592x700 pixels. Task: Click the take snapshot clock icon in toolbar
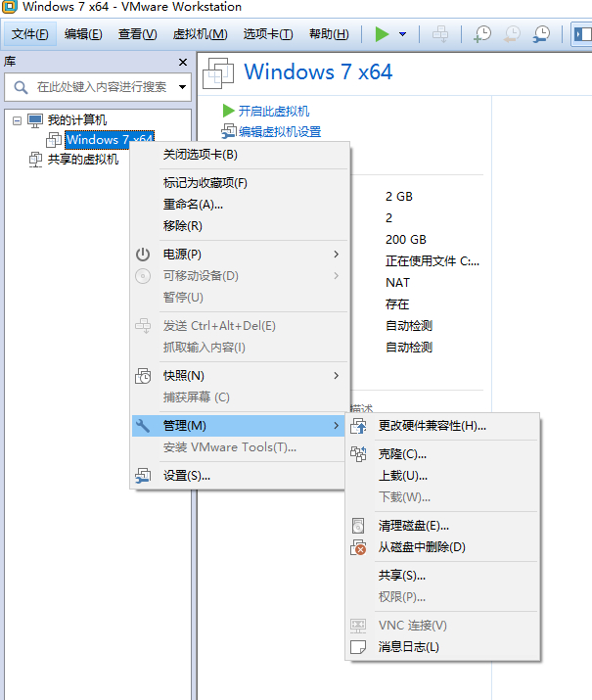482,34
